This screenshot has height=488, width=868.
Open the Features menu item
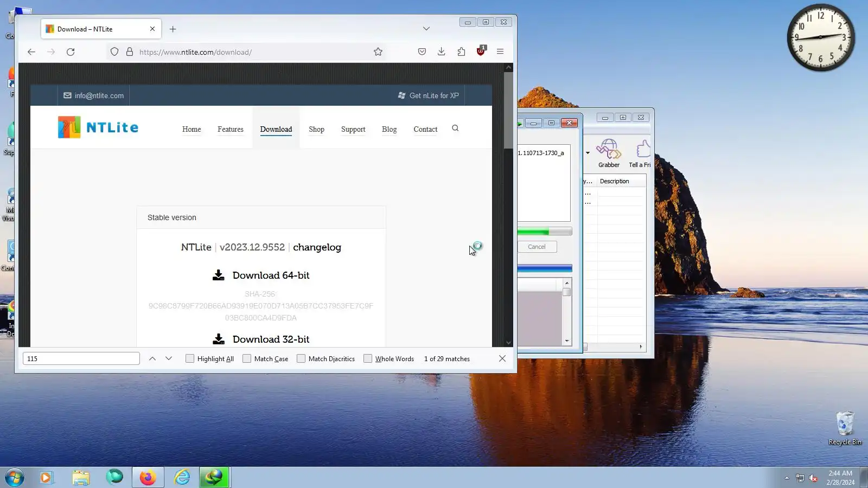pos(231,130)
